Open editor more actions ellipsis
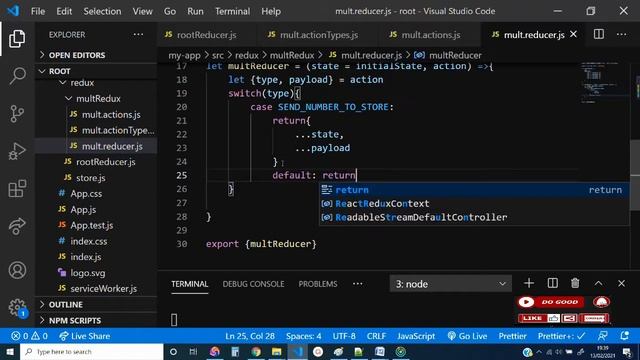This screenshot has height=360, width=640. pos(622,35)
